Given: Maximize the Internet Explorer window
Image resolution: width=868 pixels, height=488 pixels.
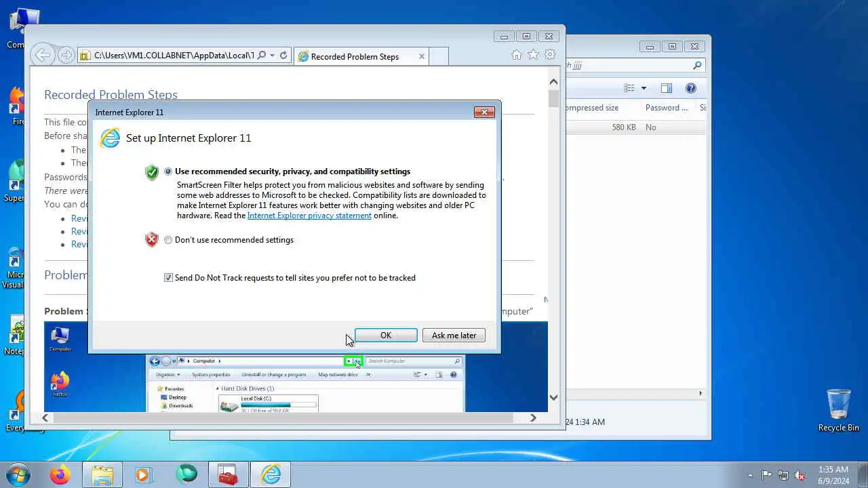Looking at the screenshot, I should click(x=526, y=37).
